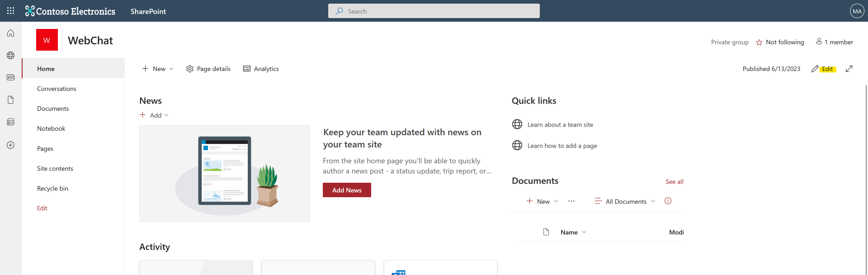868x275 pixels.
Task: Click the news placeholder illustration
Action: (225, 173)
